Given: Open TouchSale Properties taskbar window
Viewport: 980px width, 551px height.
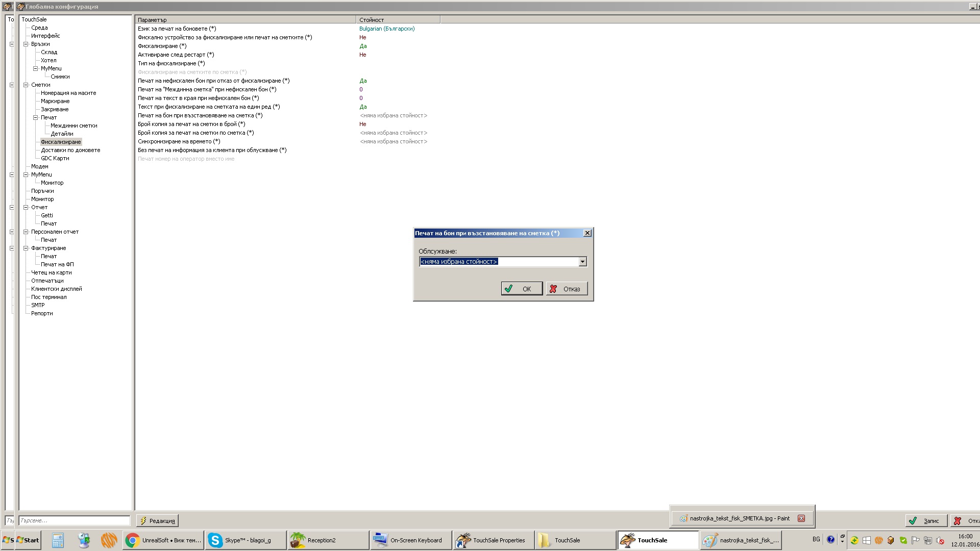Looking at the screenshot, I should (493, 540).
